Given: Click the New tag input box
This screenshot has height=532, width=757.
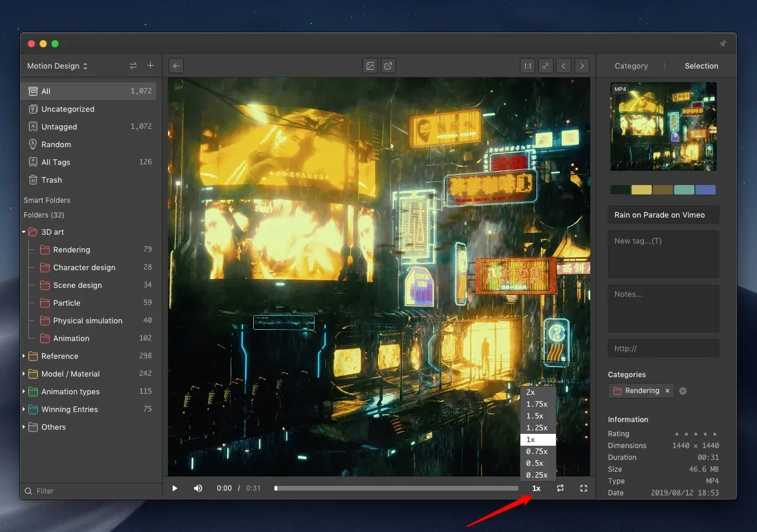Looking at the screenshot, I should (664, 254).
